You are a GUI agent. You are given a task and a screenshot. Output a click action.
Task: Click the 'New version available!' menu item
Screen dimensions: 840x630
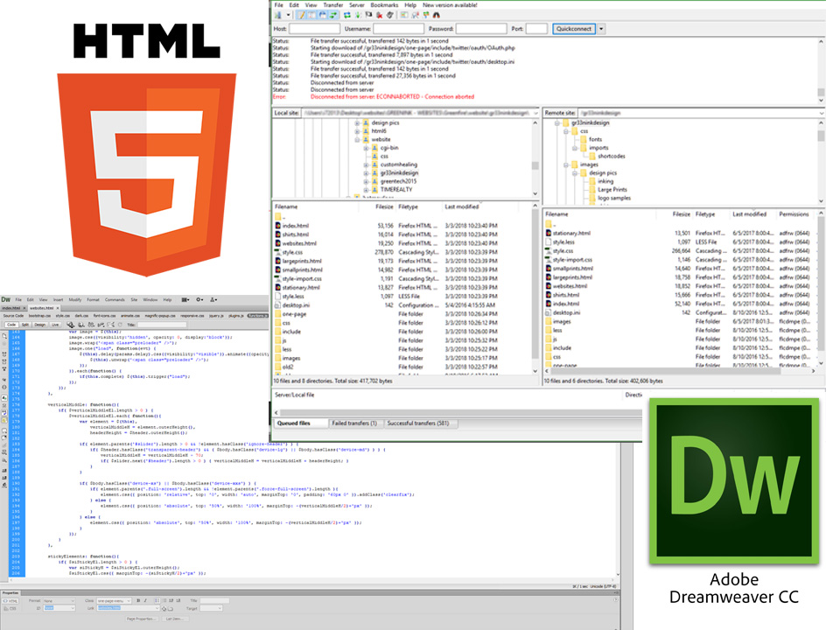(x=450, y=5)
